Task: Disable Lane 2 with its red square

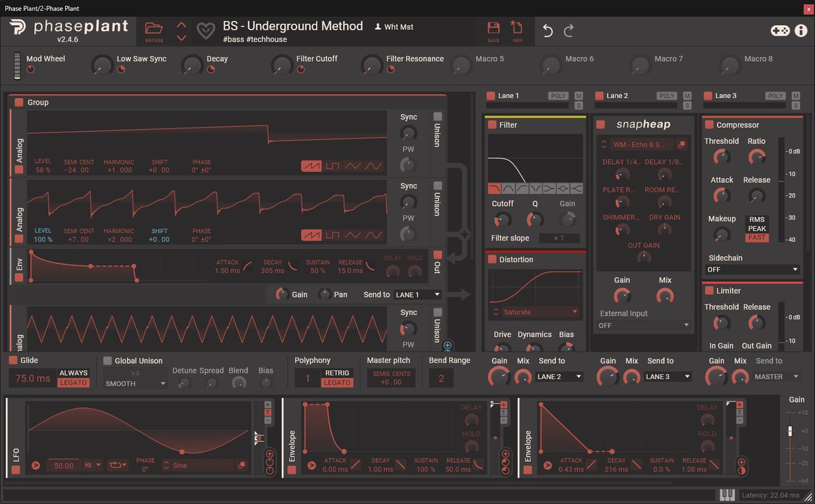Action: [x=600, y=96]
